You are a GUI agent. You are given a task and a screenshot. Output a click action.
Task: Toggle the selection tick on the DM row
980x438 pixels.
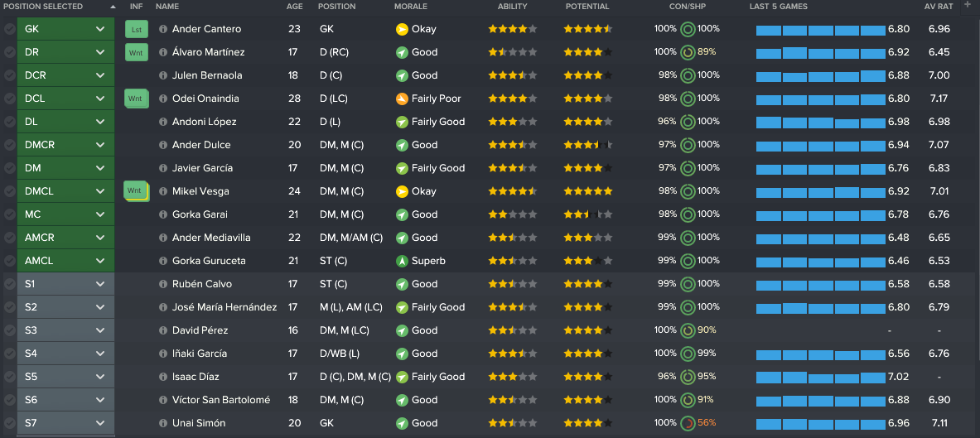click(x=9, y=168)
